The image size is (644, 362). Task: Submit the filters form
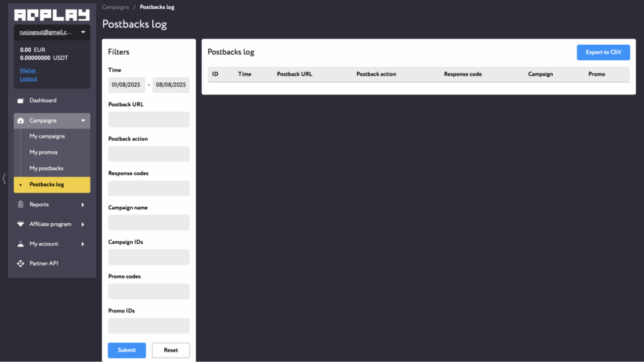[126, 350]
